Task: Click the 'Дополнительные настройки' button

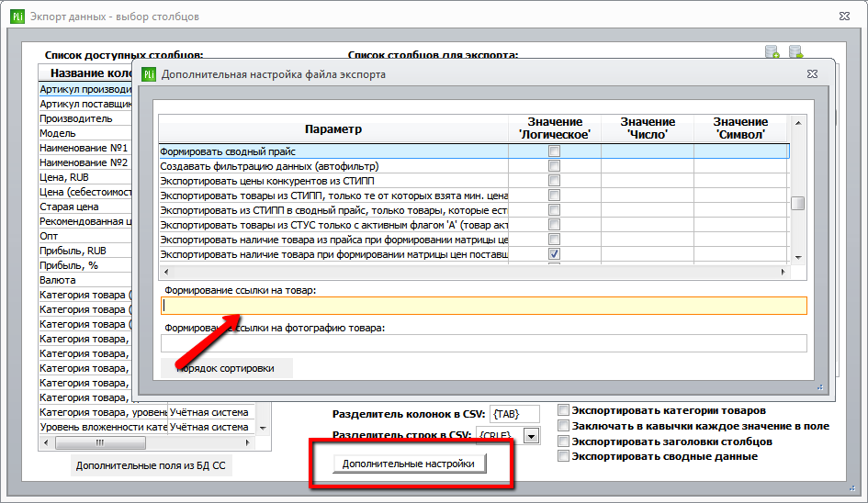Action: [409, 464]
